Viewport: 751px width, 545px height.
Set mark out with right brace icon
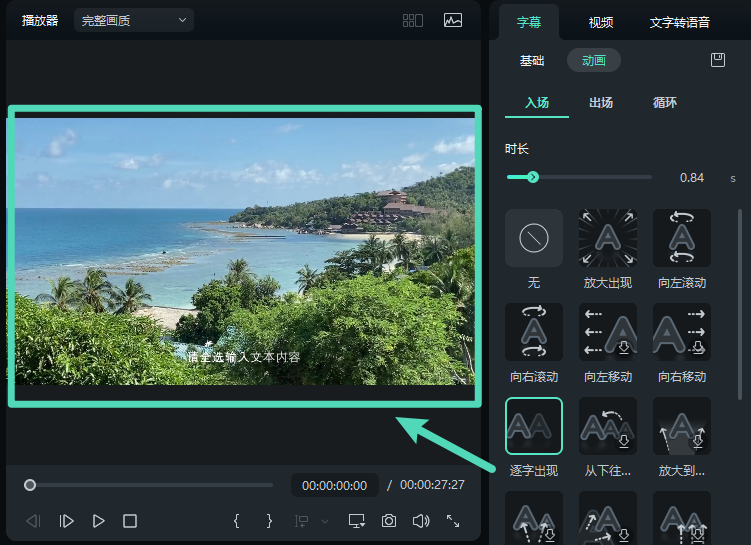tap(269, 521)
